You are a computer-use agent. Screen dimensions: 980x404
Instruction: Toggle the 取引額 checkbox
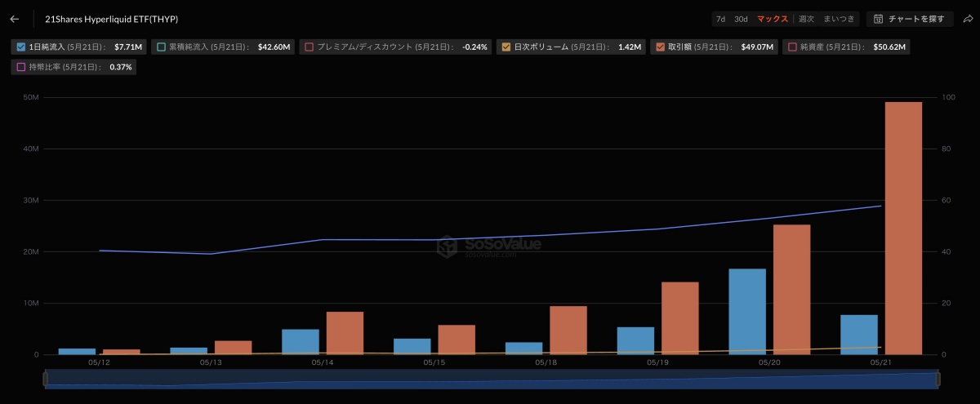pyautogui.click(x=660, y=47)
